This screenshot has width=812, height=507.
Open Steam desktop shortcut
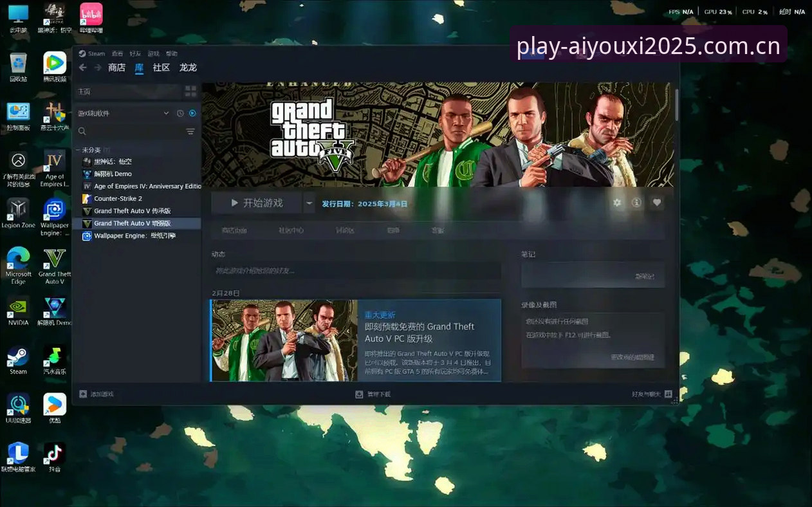pos(18,360)
